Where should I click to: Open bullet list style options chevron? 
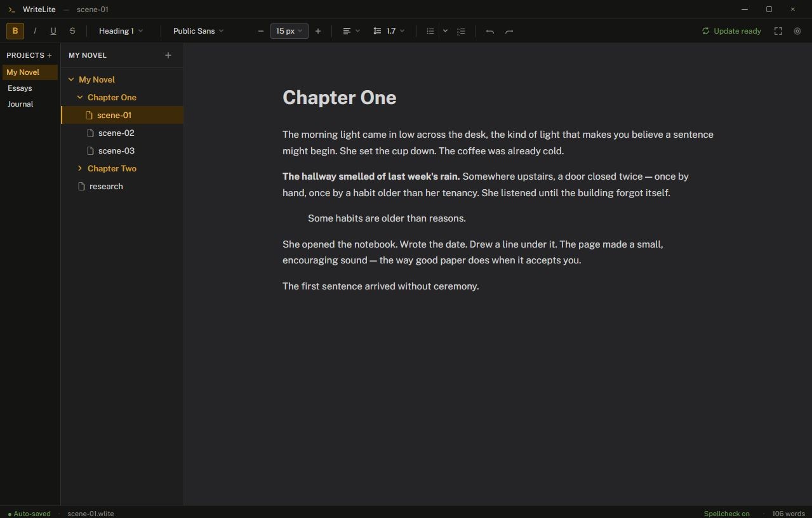tap(445, 30)
